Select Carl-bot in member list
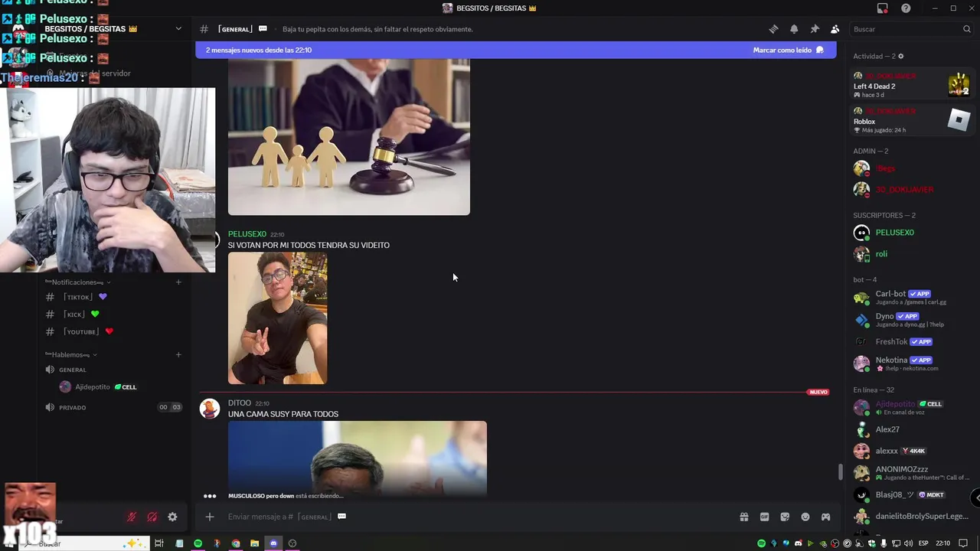This screenshot has height=551, width=980. (x=910, y=297)
